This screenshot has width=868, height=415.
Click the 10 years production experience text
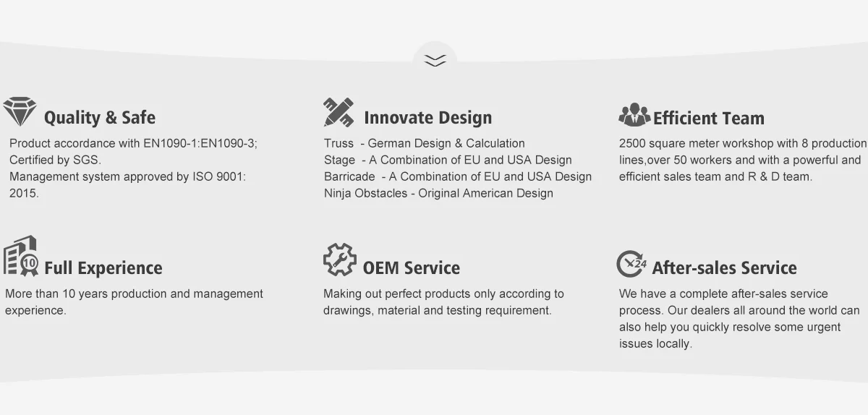[x=134, y=302]
